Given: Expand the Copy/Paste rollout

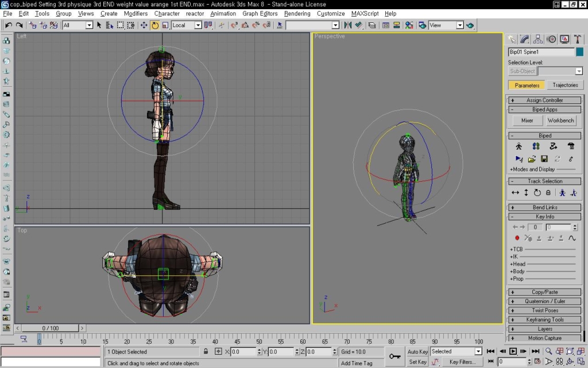Looking at the screenshot, I should pos(544,292).
